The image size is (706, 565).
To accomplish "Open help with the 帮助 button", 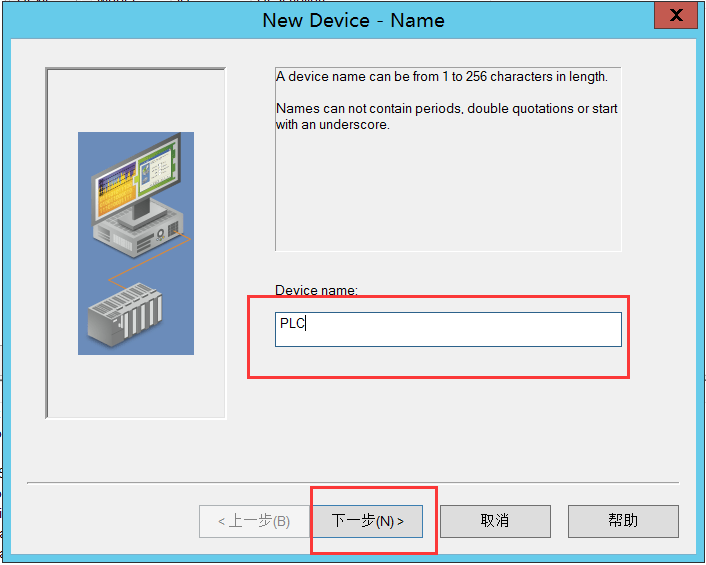I will [623, 521].
